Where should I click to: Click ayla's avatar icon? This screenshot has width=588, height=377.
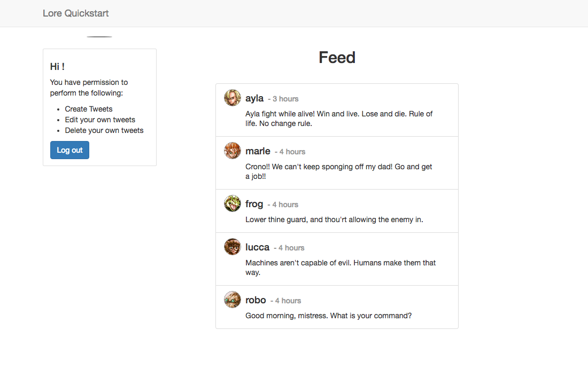(x=233, y=98)
